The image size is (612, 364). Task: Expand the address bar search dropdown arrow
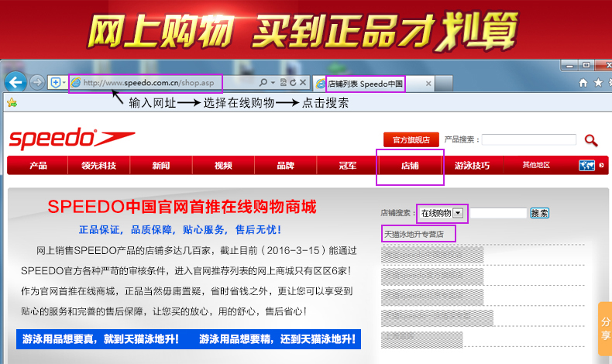273,83
